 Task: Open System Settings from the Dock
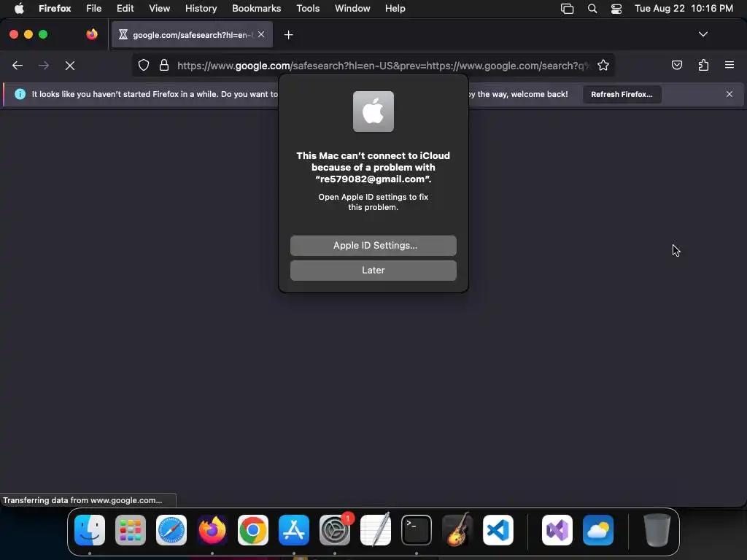point(335,530)
